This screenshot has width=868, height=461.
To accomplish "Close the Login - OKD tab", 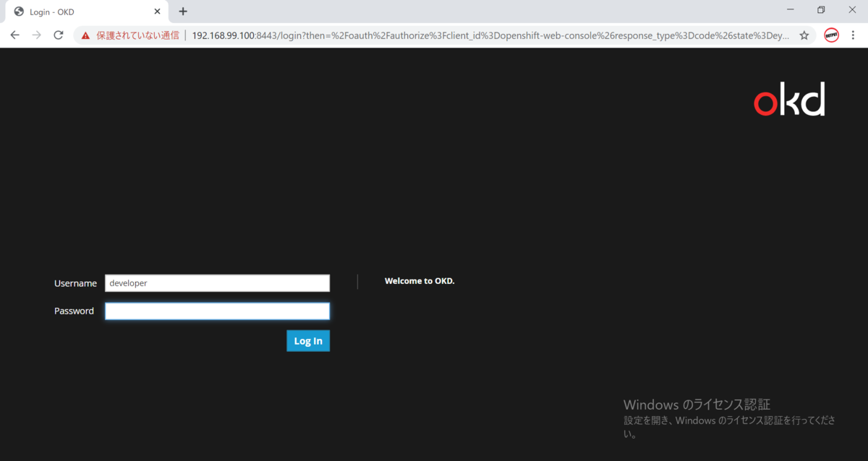I will [157, 12].
